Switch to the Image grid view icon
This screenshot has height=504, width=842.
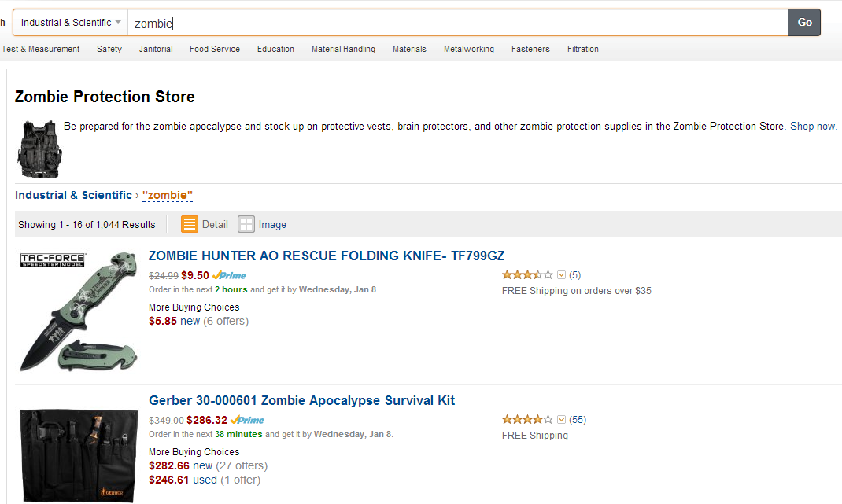tap(246, 224)
